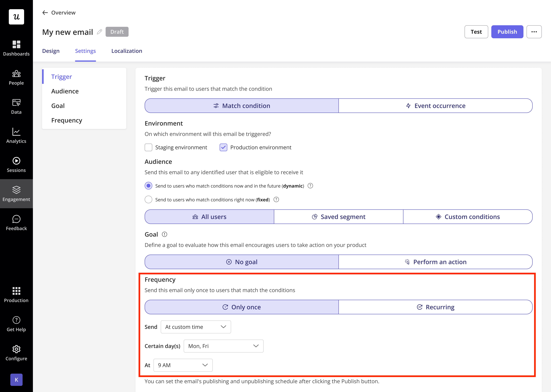Open the Sessions section

pos(16,165)
